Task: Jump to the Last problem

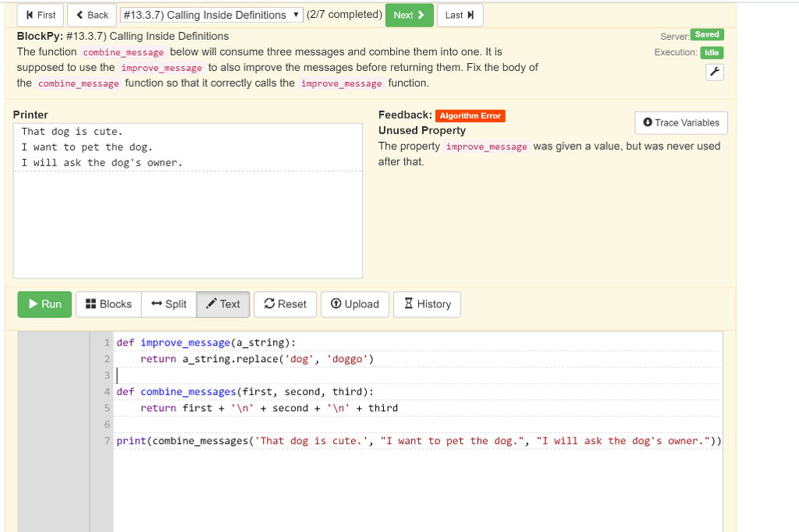Action: (460, 14)
